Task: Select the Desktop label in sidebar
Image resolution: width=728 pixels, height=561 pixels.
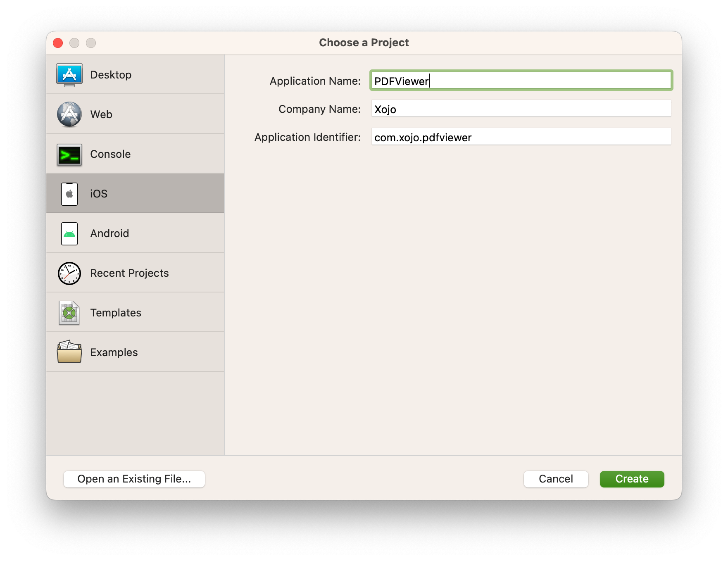Action: click(x=111, y=75)
